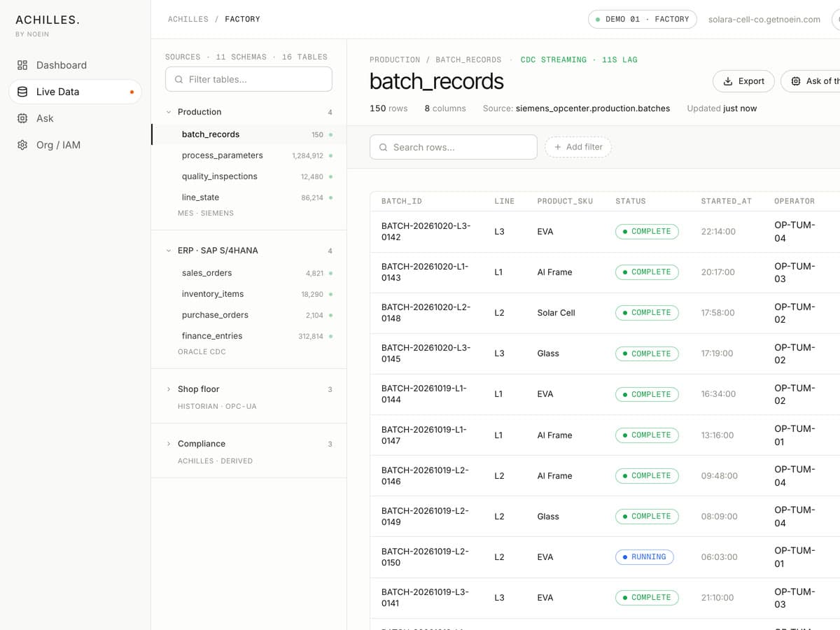
Task: Click the green dot in DEMO 01 pill
Action: tap(598, 20)
